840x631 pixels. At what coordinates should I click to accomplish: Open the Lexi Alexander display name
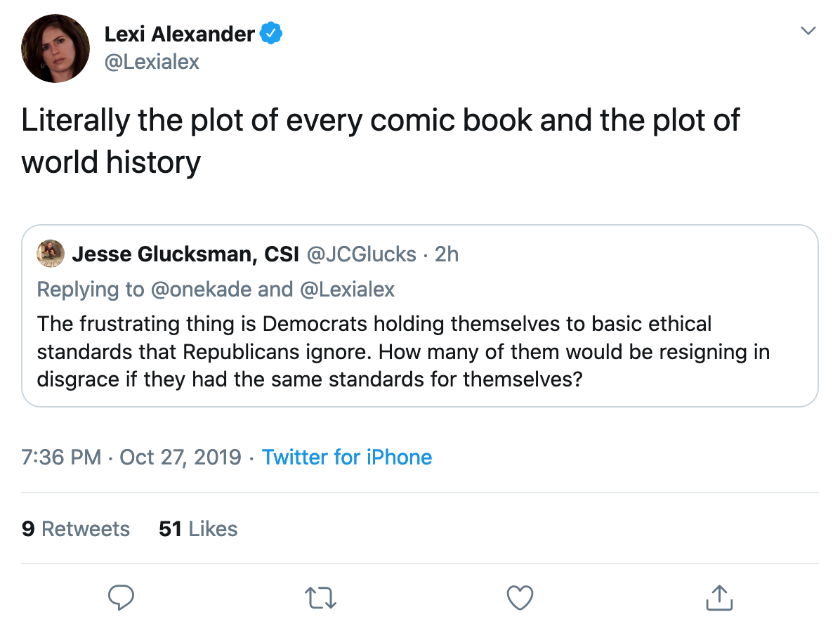[179, 33]
